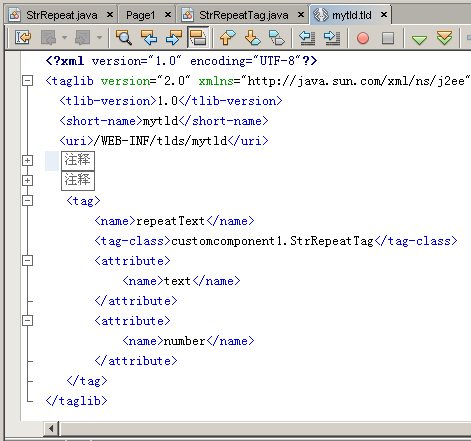Shift Line Right toolbar icon
This screenshot has width=471, height=441.
[x=332, y=38]
